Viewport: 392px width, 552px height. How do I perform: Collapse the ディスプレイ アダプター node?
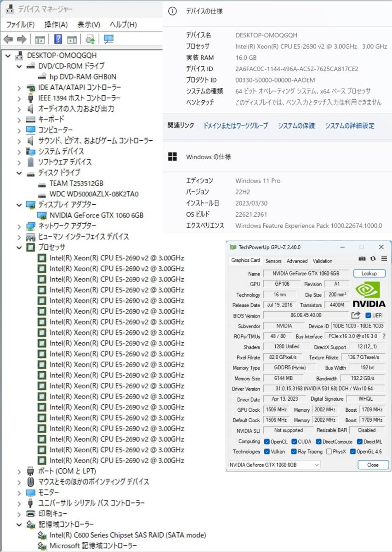[x=19, y=205]
